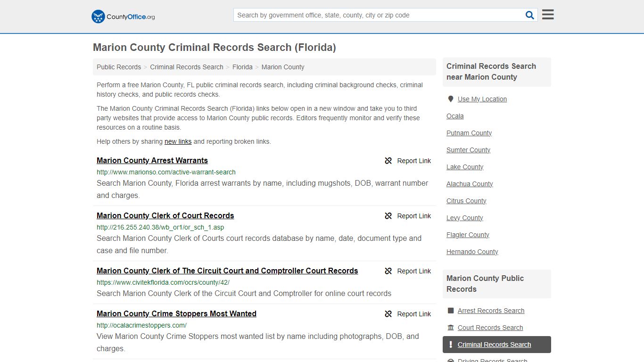Image resolution: width=644 pixels, height=362 pixels.
Task: Click Report Link icon for Circuit Court and Comptroller
Action: [x=388, y=271]
